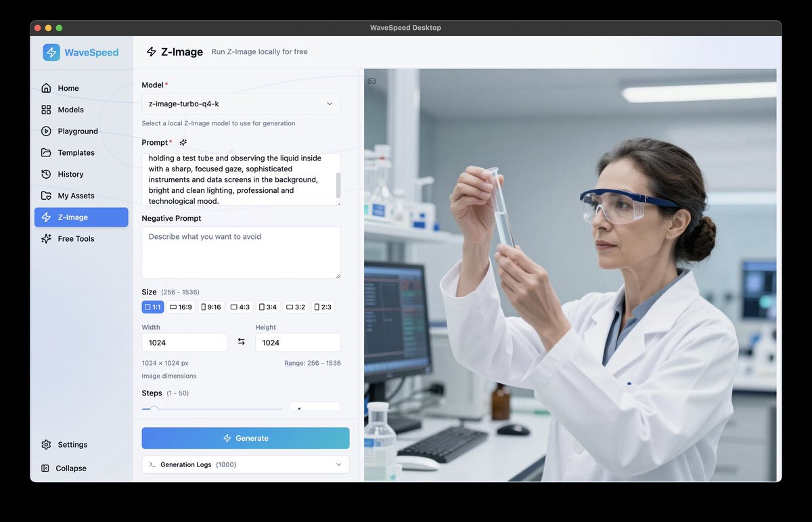The image size is (812, 522).
Task: View generation History
Action: coord(81,174)
